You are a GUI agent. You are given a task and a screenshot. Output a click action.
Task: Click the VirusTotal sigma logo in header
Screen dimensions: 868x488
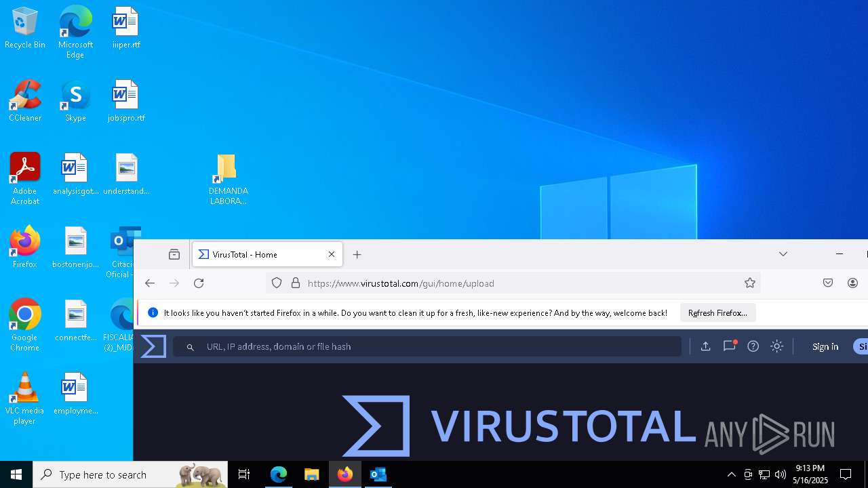coord(153,346)
